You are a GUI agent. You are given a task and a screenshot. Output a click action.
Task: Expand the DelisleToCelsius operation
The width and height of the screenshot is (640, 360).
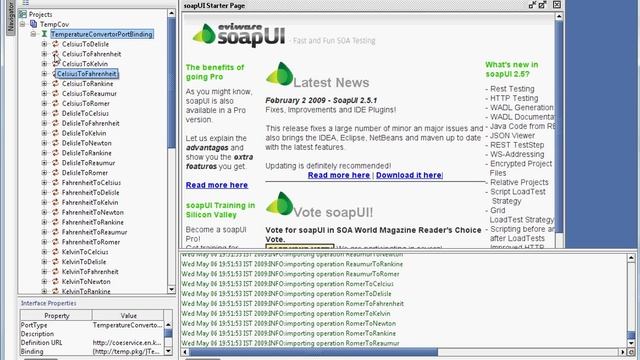[x=44, y=113]
